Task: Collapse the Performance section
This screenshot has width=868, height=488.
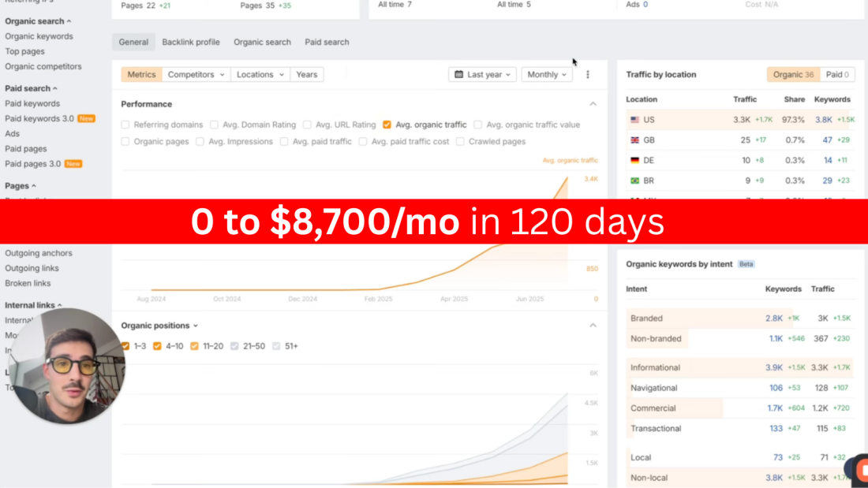Action: coord(593,103)
